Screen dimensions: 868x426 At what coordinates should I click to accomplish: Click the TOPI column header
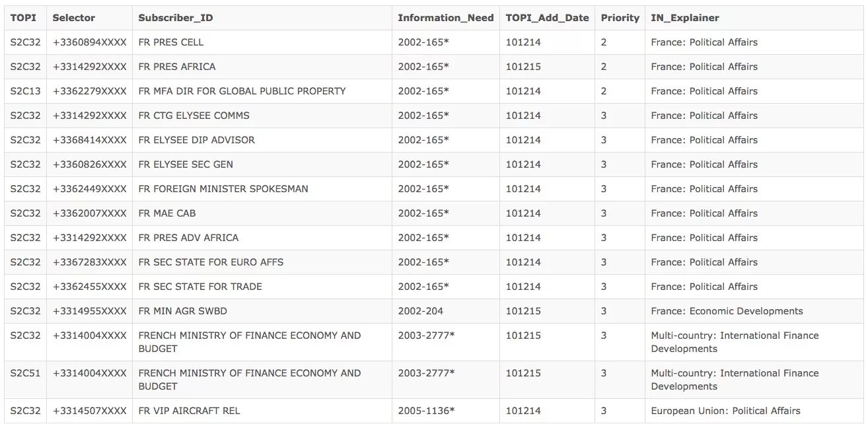pyautogui.click(x=23, y=18)
